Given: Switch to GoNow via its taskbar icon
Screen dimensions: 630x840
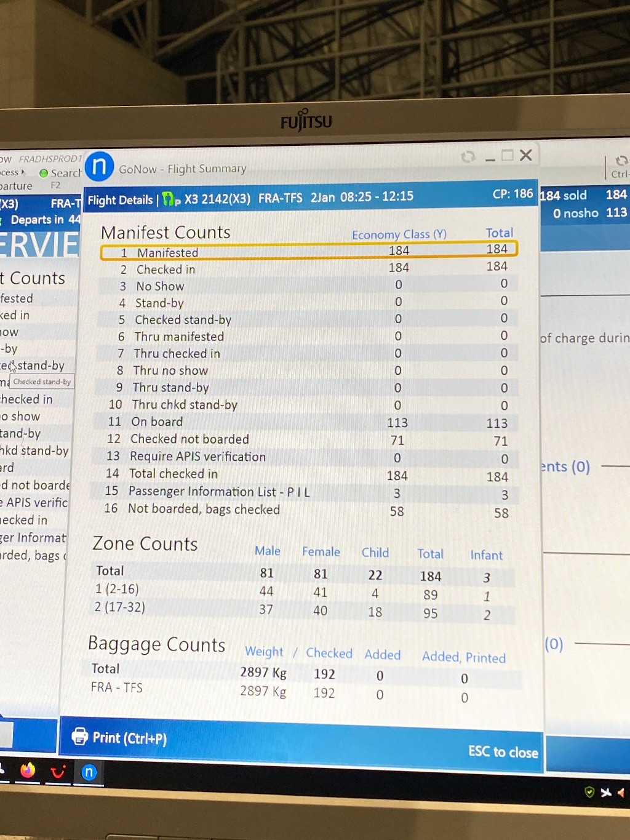Looking at the screenshot, I should (x=89, y=772).
